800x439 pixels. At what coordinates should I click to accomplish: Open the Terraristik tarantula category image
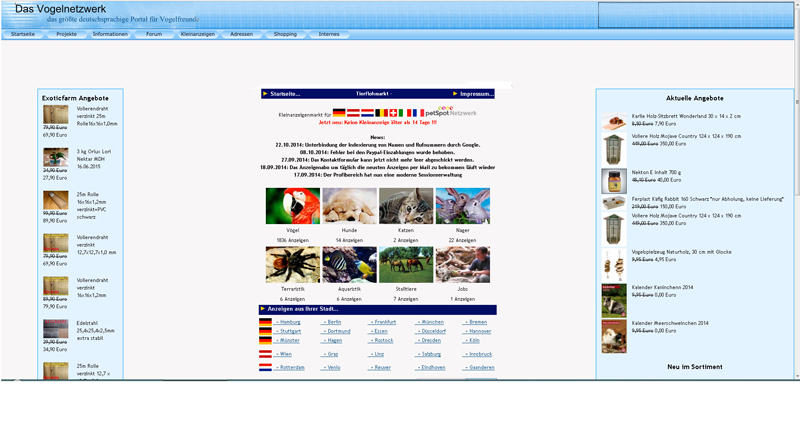point(292,265)
